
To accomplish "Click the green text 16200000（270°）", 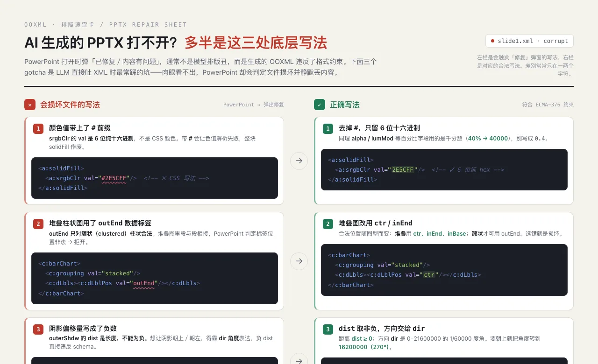I will [x=364, y=347].
